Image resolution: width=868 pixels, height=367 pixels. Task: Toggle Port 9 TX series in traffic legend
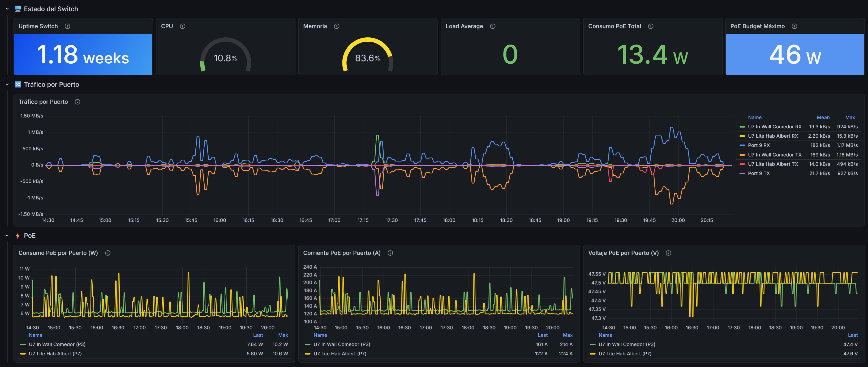[759, 173]
